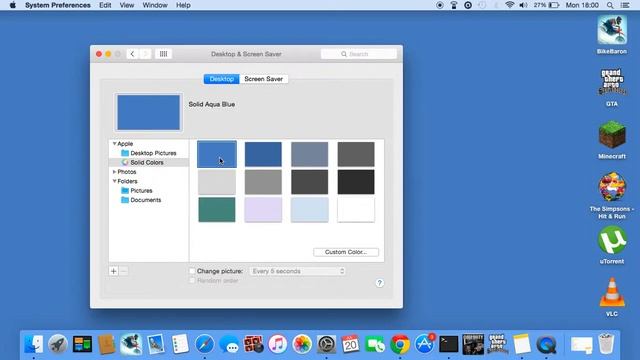640x360 pixels.
Task: Click the plus add folder button
Action: click(x=113, y=271)
